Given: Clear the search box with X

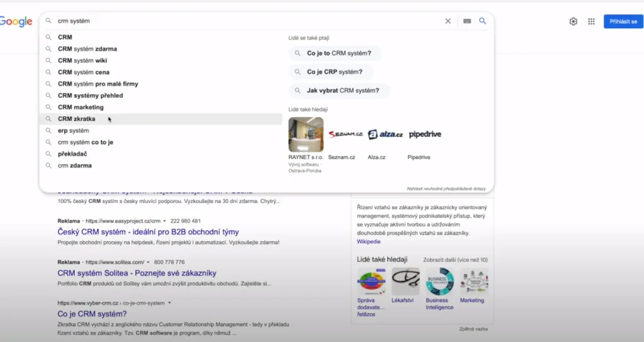Looking at the screenshot, I should coord(448,21).
